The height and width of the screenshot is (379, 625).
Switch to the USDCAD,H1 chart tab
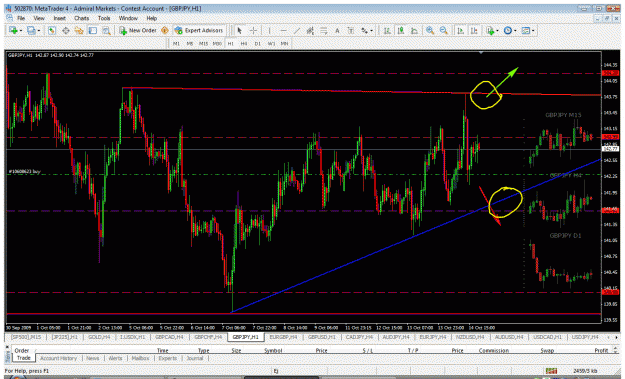pos(547,337)
